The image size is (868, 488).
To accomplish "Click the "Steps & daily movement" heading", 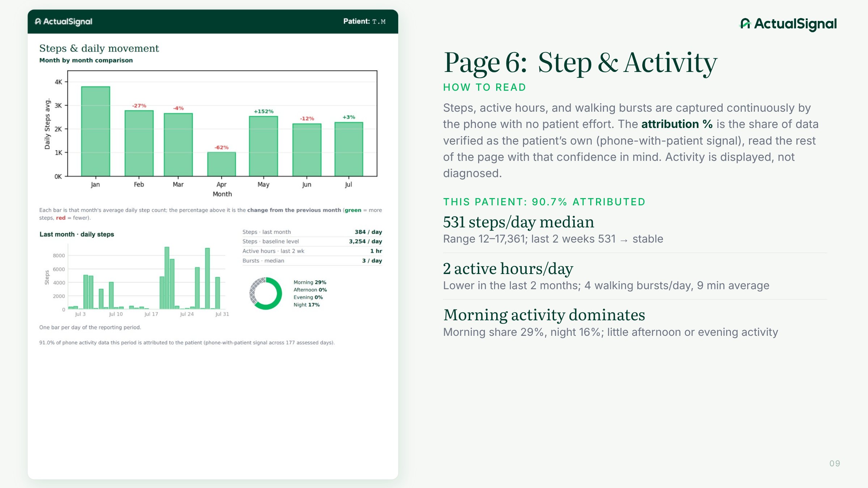I will [x=99, y=48].
